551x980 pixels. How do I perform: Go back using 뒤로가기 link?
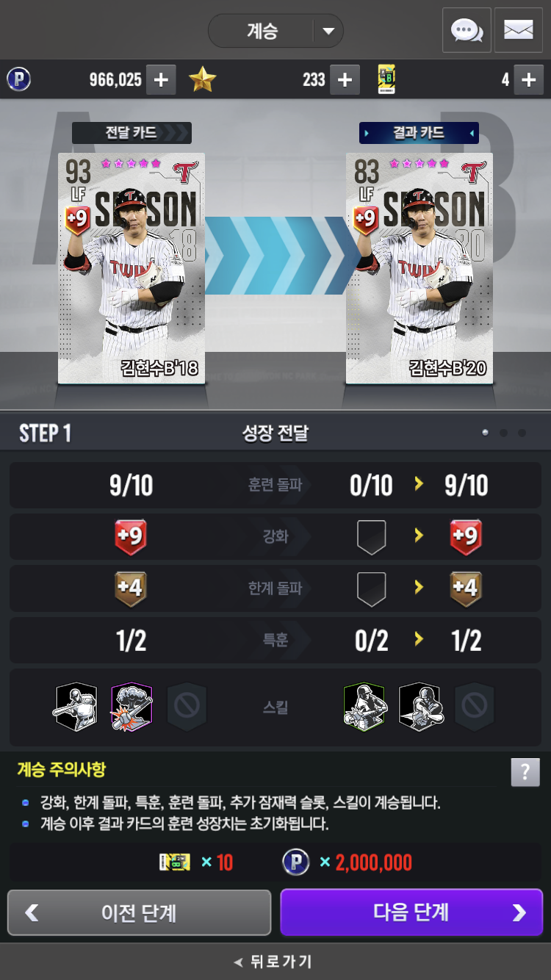273,962
